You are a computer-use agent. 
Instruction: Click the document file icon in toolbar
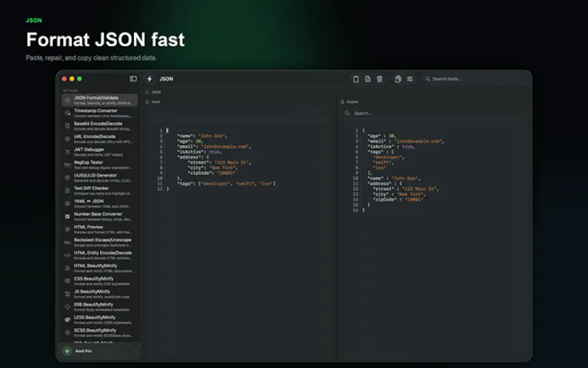(367, 79)
